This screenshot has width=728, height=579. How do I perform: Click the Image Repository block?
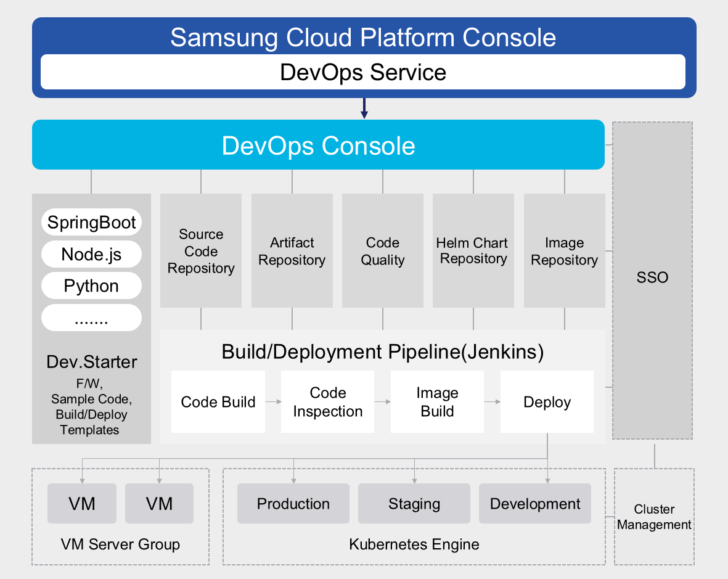point(564,251)
